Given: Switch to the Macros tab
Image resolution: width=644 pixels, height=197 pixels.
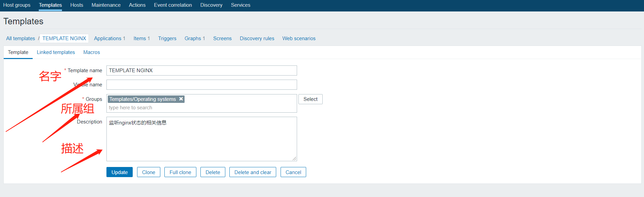Looking at the screenshot, I should 92,52.
